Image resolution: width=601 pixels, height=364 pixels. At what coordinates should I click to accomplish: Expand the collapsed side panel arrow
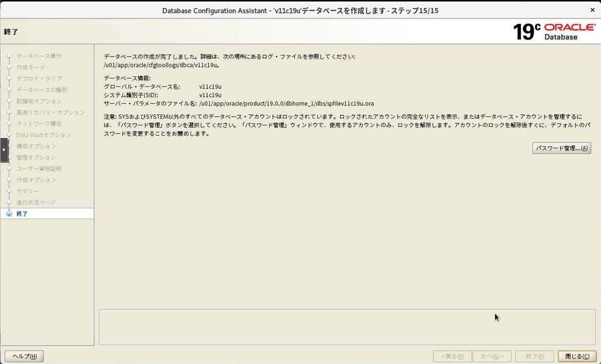(4, 150)
